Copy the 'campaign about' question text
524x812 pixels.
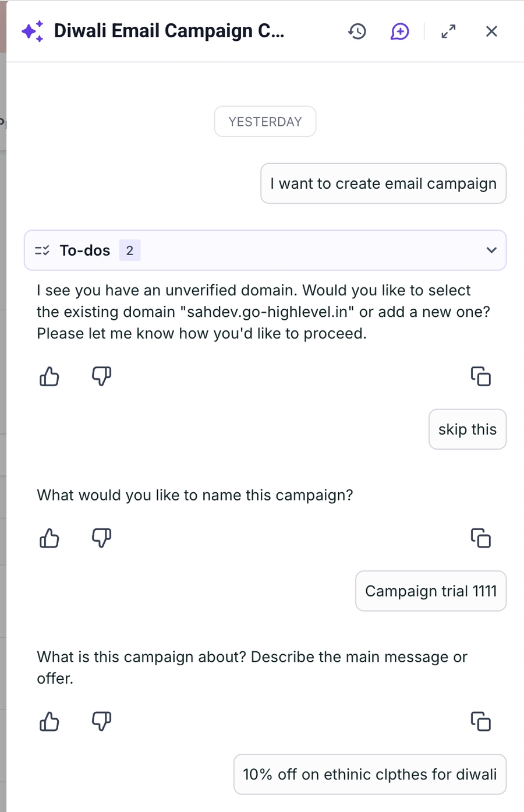(481, 722)
